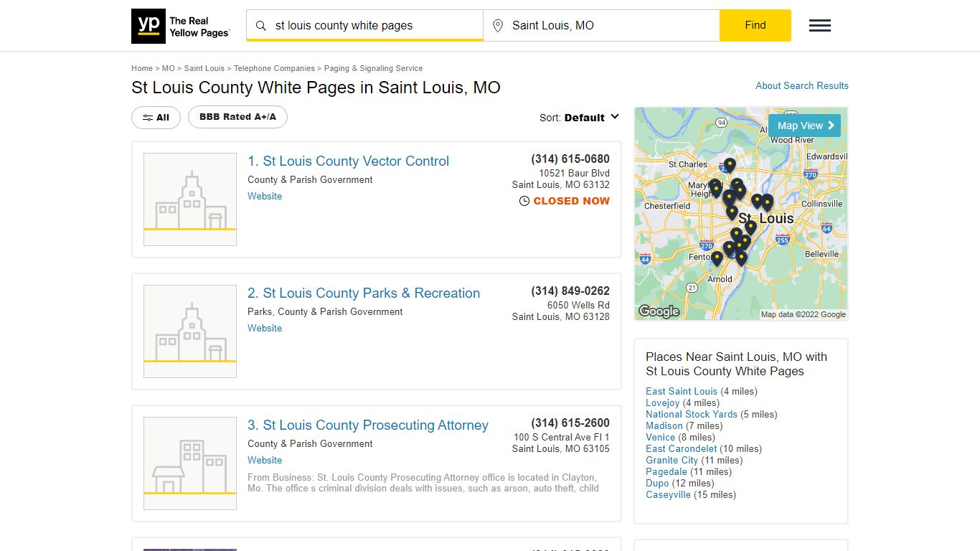Open Paging & Signaling Service breadcrumb
980x551 pixels.
pyautogui.click(x=373, y=68)
